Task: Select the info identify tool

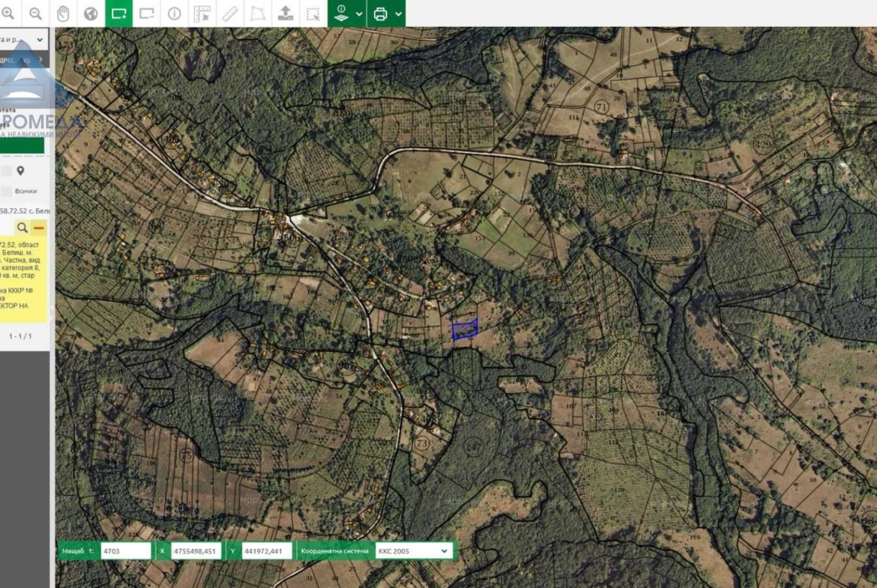Action: 174,13
